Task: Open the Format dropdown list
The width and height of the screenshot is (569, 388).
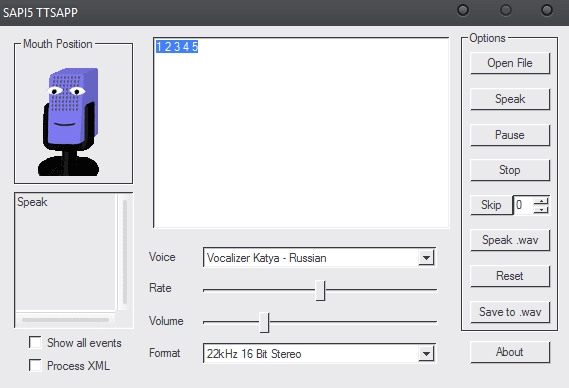Action: tap(426, 353)
